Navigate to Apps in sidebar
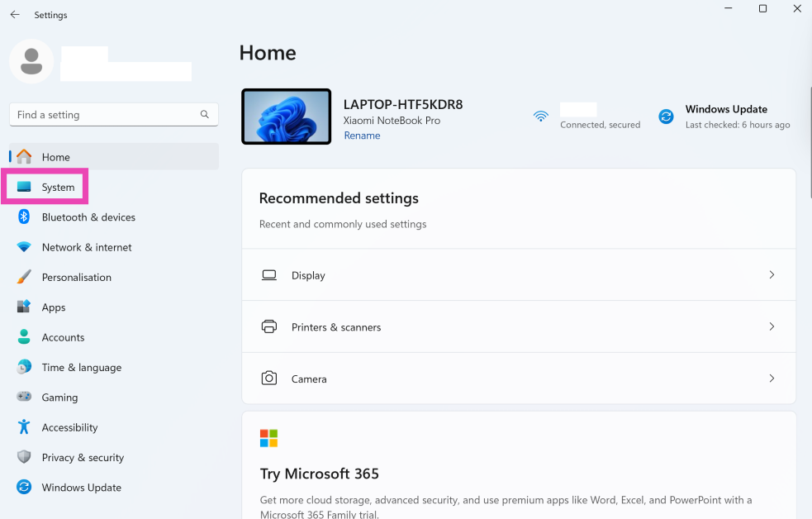 54,307
